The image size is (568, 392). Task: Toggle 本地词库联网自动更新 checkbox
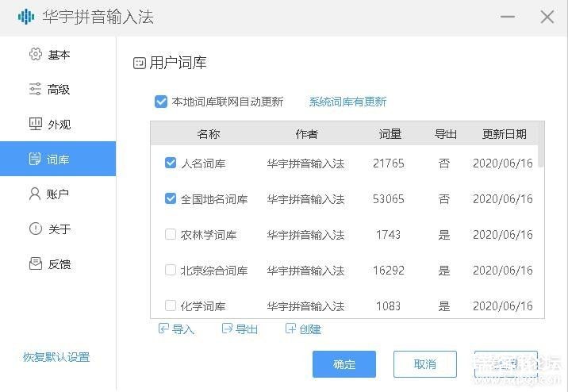pyautogui.click(x=161, y=102)
